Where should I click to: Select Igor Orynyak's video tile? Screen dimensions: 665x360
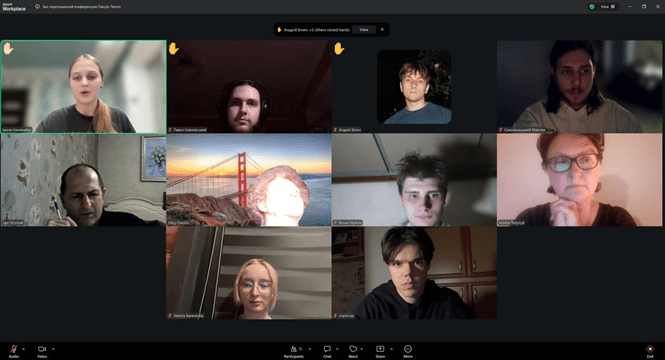click(x=84, y=180)
